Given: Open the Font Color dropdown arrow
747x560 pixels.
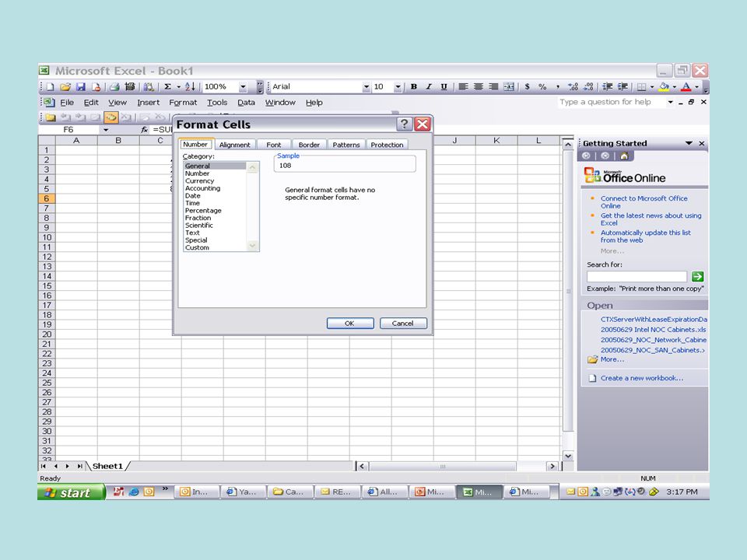Looking at the screenshot, I should [696, 86].
